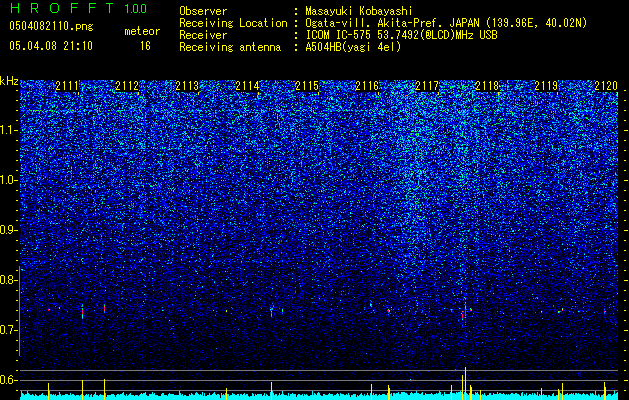Select observer name Masayuki Kobayashi
This screenshot has height=400, width=629.
359,12
